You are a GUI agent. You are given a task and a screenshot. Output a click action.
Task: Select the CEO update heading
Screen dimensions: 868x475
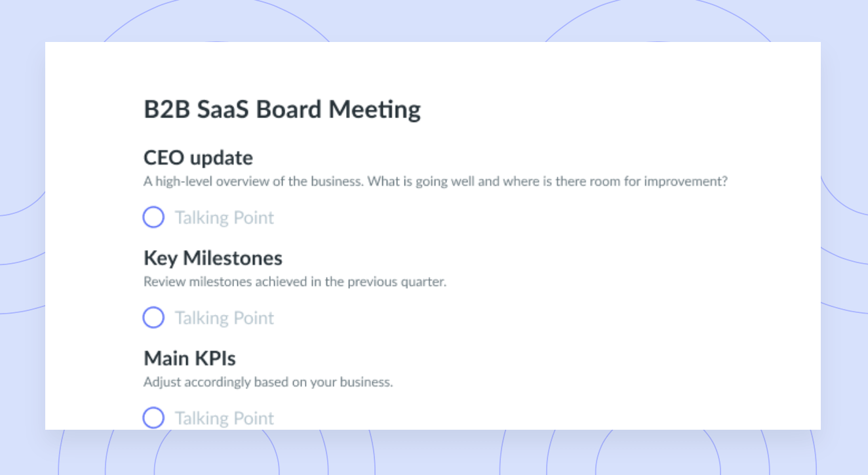[x=198, y=158]
